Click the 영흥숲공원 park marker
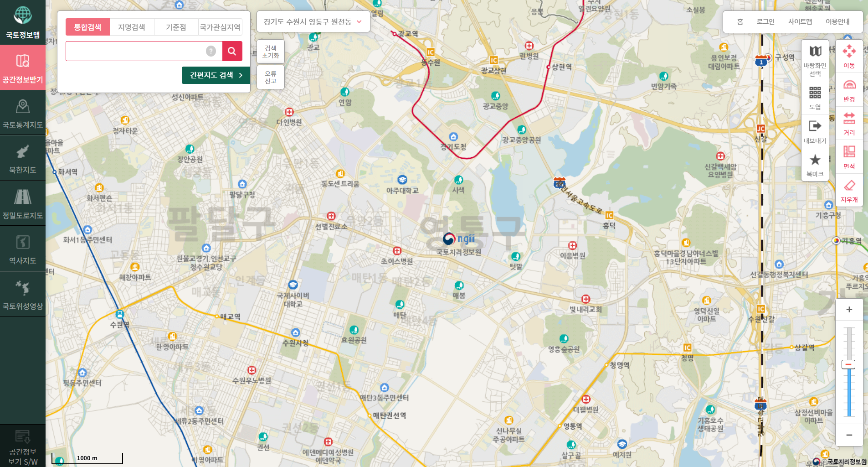The image size is (868, 467). click(564, 338)
